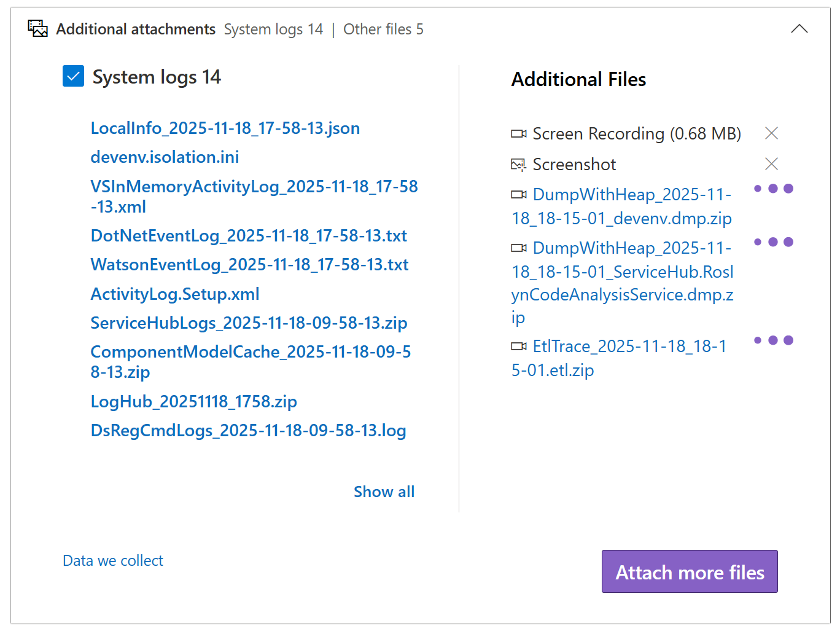Select the System logs 14 header tab
Viewport: 840px width, 631px height.
(273, 29)
